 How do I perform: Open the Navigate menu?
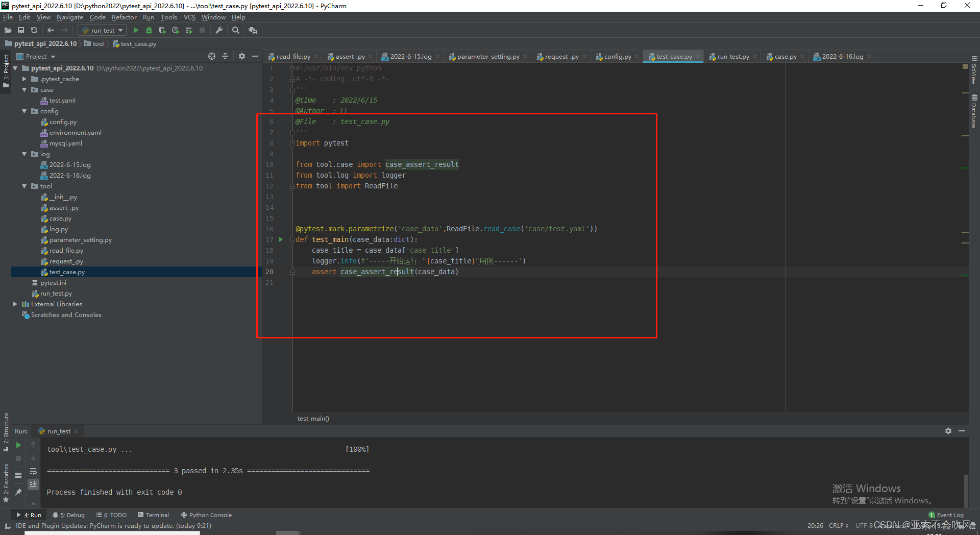click(x=70, y=17)
